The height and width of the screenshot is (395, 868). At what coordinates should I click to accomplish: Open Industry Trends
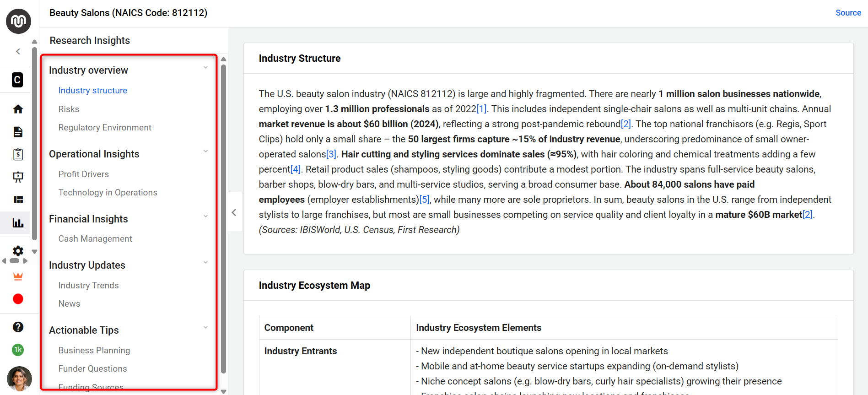pyautogui.click(x=89, y=285)
